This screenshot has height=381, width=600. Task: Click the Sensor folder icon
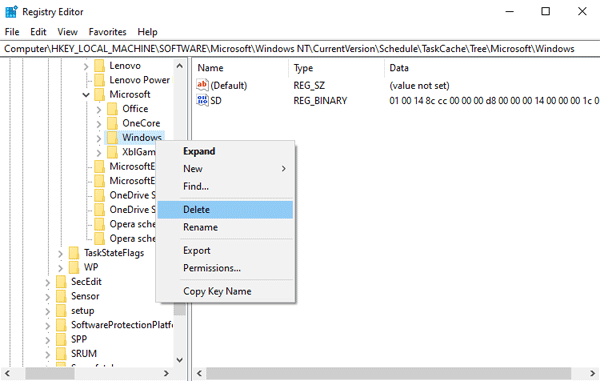pos(61,296)
